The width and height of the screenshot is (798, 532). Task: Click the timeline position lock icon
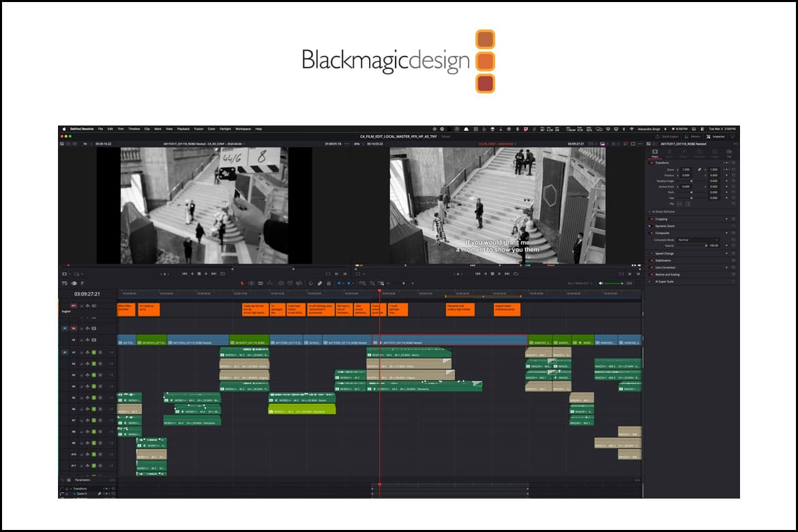pos(329,283)
